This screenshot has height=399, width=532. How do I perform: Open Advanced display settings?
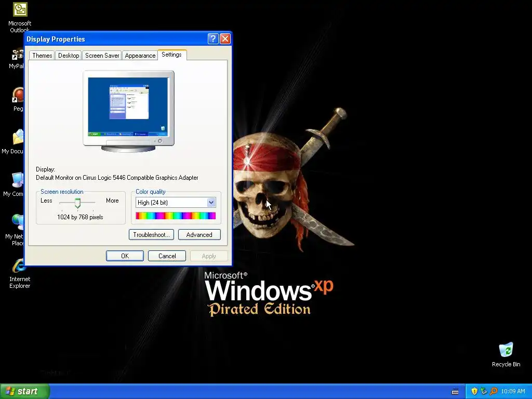(x=199, y=235)
